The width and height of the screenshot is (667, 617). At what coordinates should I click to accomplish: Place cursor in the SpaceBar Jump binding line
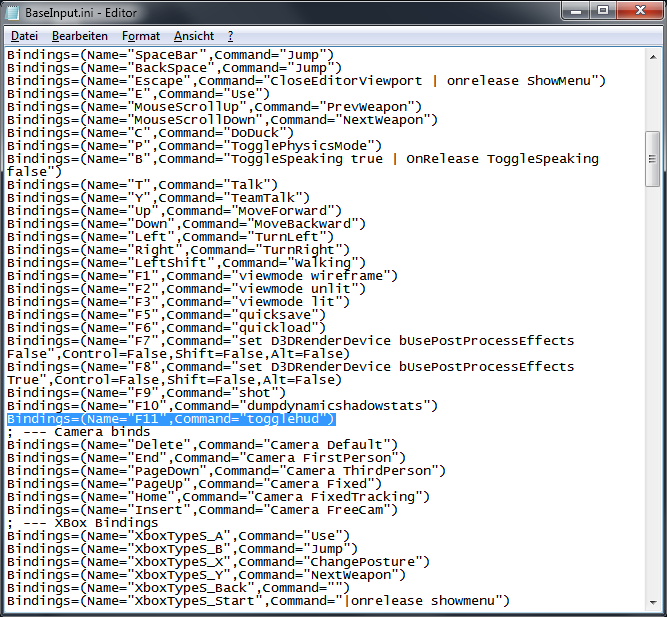[x=170, y=54]
